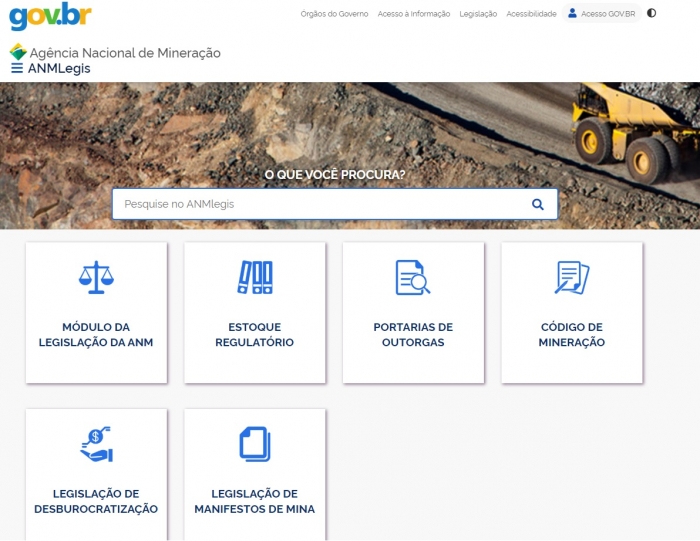Focus the Pesquise no ANMlegis search field
The height and width of the screenshot is (541, 700).
[335, 204]
